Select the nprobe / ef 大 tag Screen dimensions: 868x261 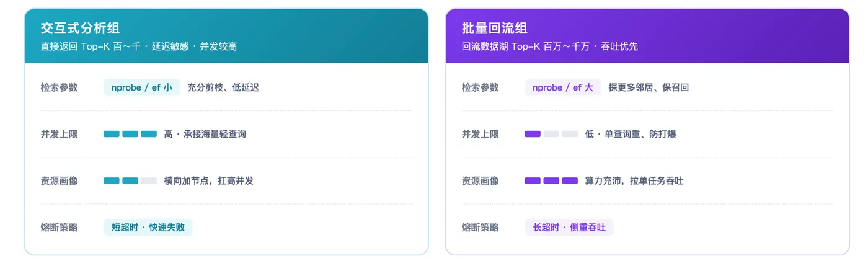tap(563, 87)
